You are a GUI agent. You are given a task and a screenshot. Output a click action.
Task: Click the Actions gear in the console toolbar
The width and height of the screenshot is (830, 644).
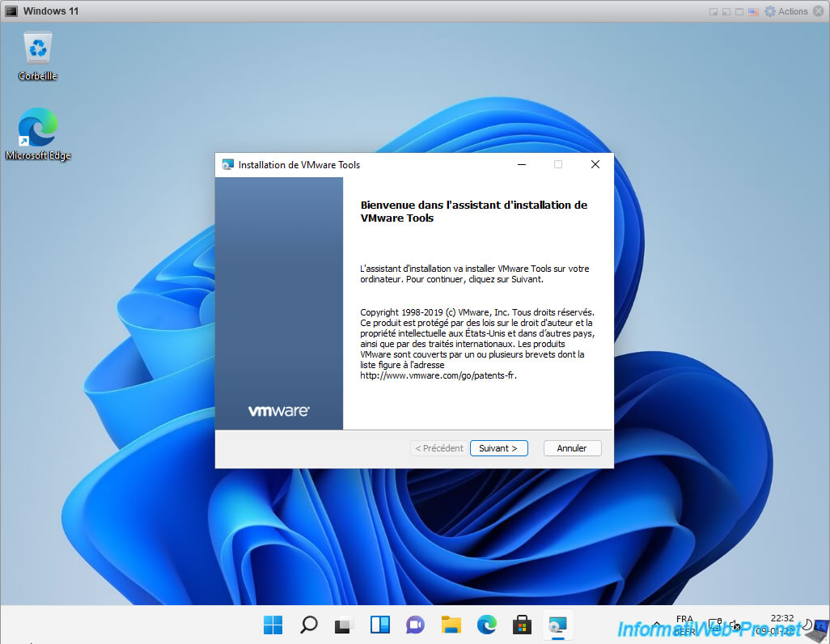(769, 11)
